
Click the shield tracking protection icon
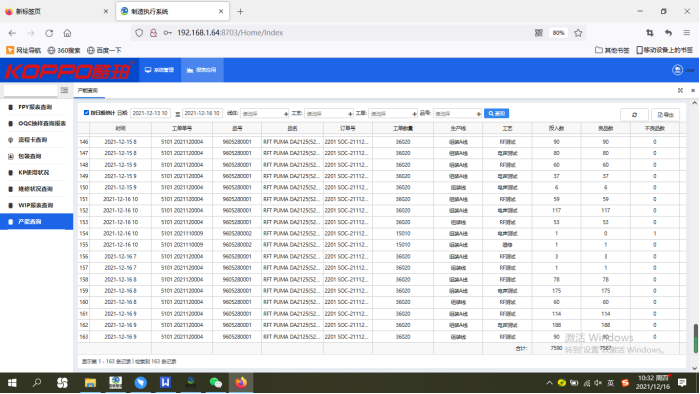point(139,33)
